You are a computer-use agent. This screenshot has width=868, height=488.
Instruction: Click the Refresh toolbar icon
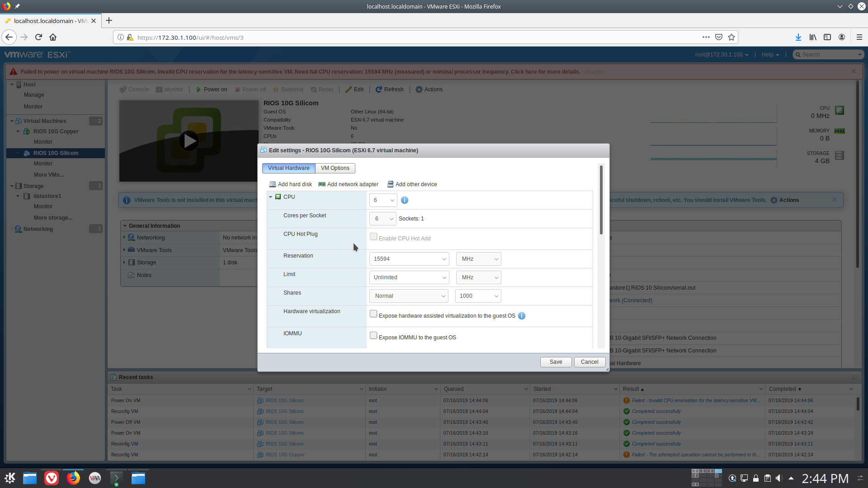point(379,89)
